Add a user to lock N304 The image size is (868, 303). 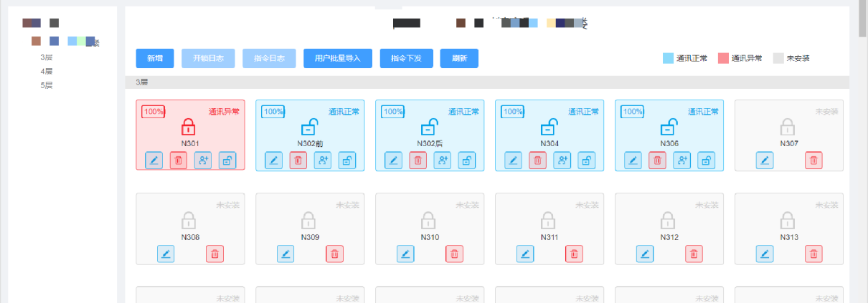click(x=562, y=160)
